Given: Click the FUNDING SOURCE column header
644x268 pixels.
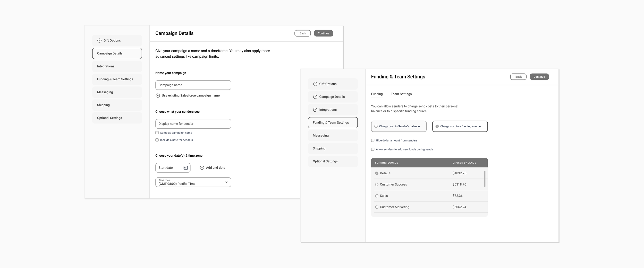Looking at the screenshot, I should point(386,163).
